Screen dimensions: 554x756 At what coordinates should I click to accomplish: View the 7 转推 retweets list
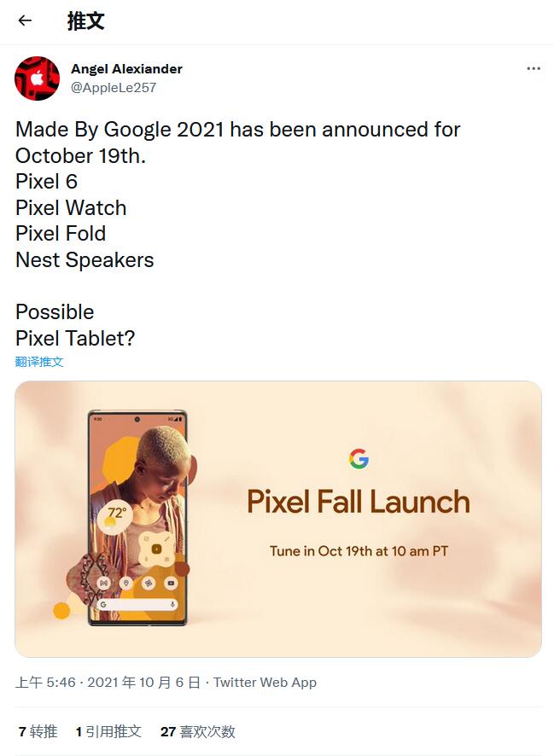click(x=38, y=731)
